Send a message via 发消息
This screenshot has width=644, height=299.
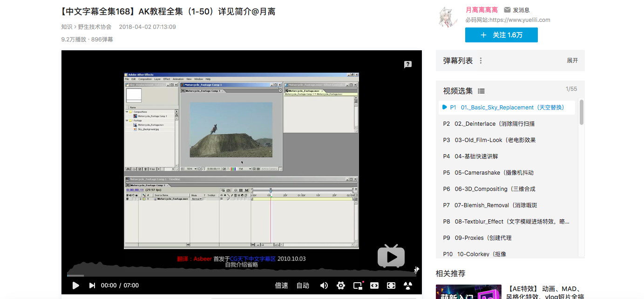(521, 10)
